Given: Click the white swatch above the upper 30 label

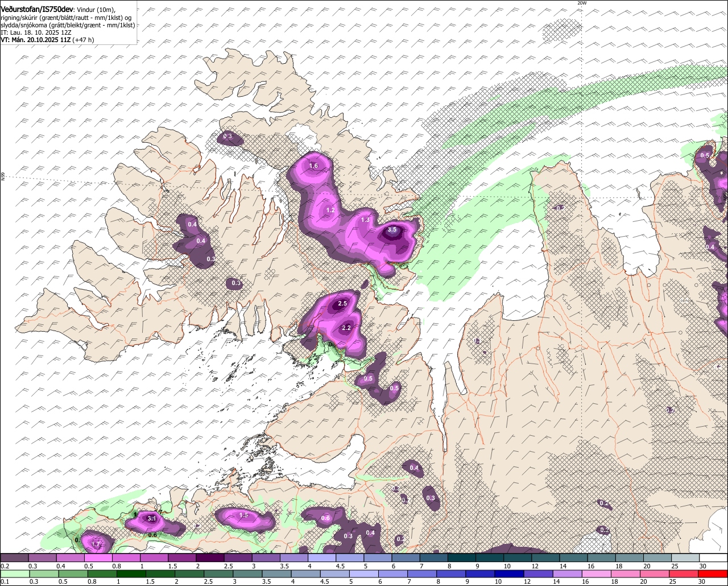Looking at the screenshot, I should [714, 558].
